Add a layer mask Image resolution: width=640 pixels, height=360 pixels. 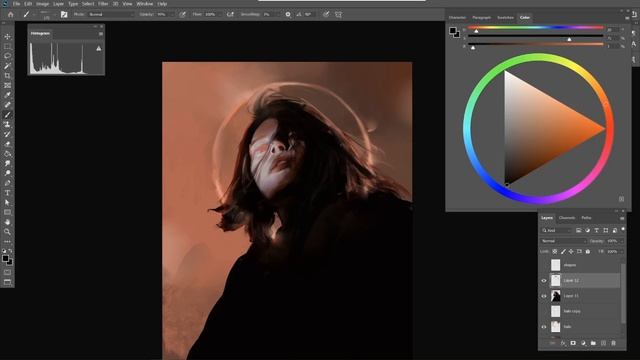573,343
